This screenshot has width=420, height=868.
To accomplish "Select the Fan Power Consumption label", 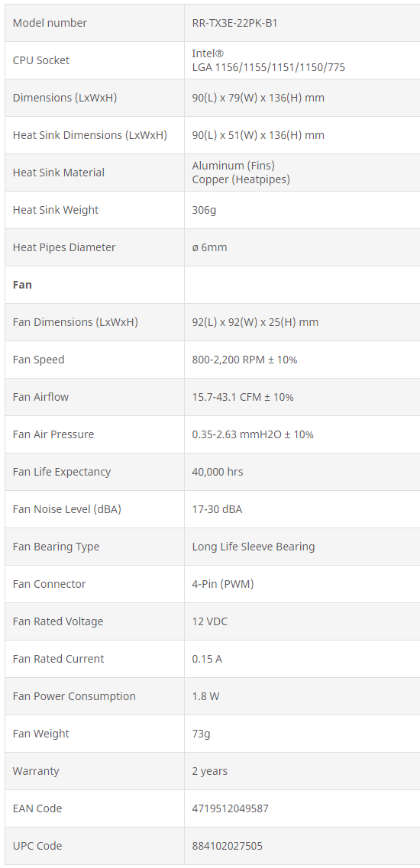I will pos(74,696).
